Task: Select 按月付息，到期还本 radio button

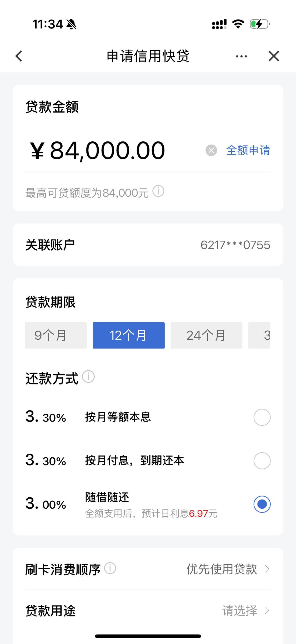Action: 262,461
